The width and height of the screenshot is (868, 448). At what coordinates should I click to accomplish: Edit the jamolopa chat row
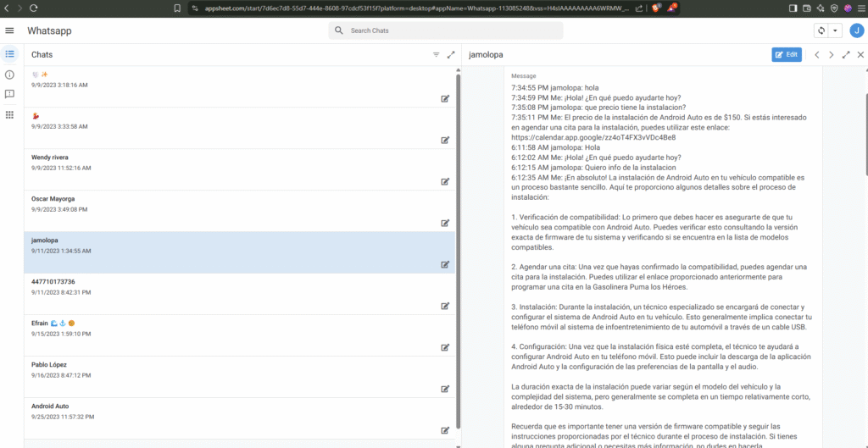[444, 264]
